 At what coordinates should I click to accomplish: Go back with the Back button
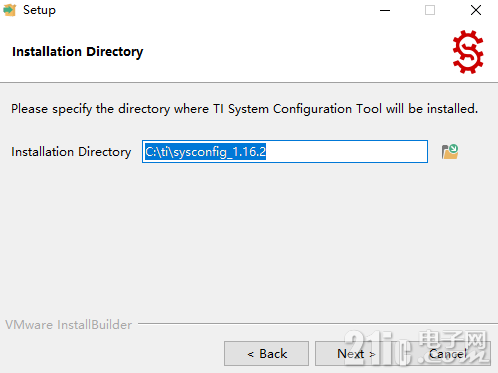[x=266, y=353]
